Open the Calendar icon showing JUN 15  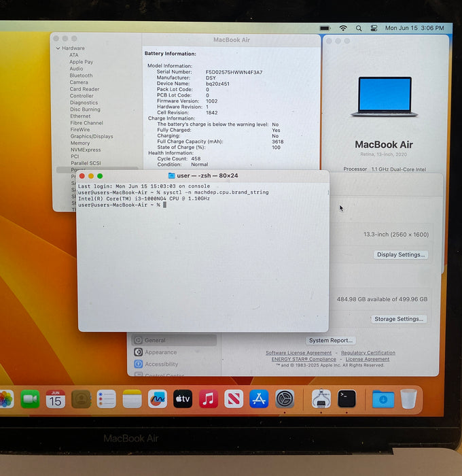pos(56,398)
